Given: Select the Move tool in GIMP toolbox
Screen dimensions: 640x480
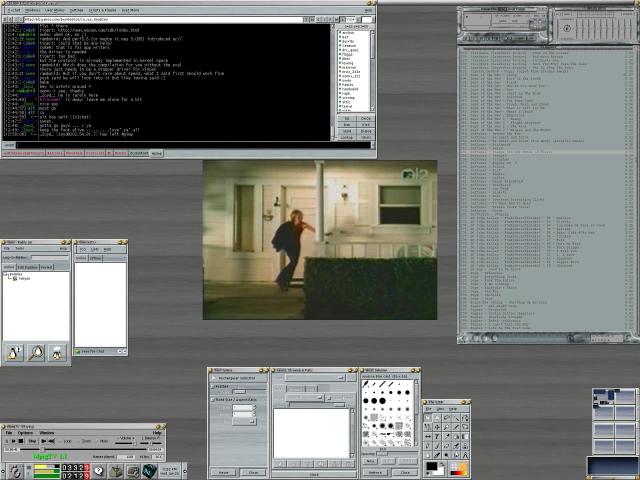Looking at the screenshot, I should (x=437, y=427).
